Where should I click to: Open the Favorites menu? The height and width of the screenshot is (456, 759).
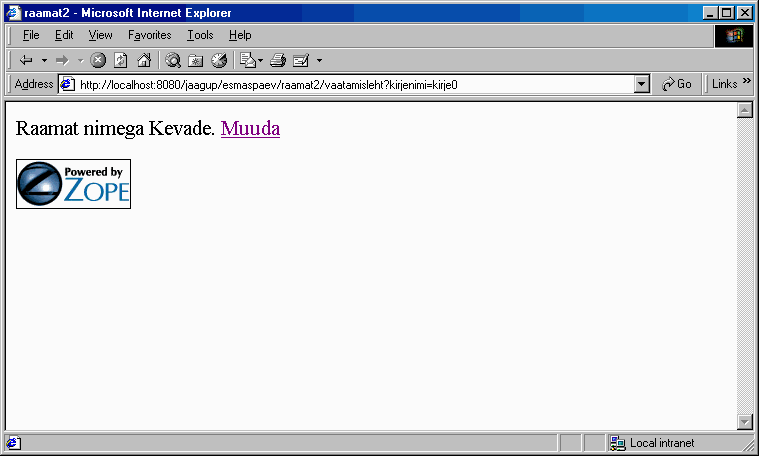[150, 35]
